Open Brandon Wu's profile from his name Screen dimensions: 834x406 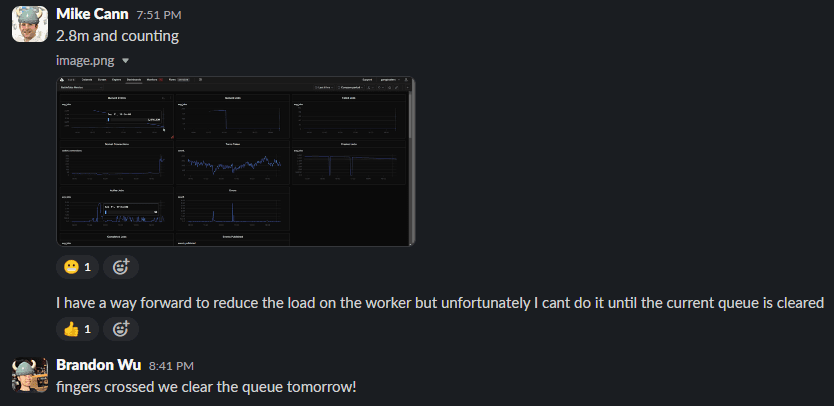coord(98,365)
